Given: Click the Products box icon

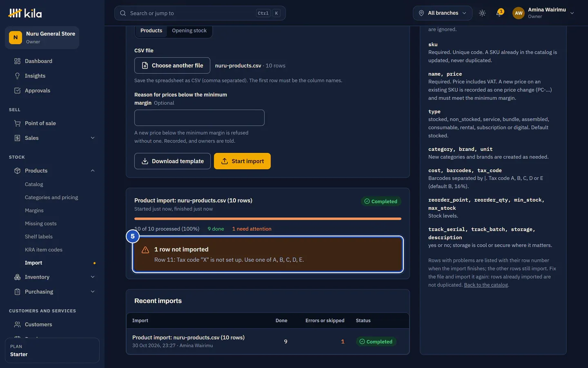Looking at the screenshot, I should click(x=17, y=171).
